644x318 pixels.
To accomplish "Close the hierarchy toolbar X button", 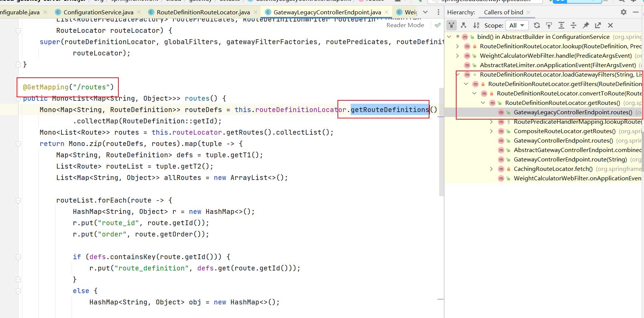I will click(610, 25).
